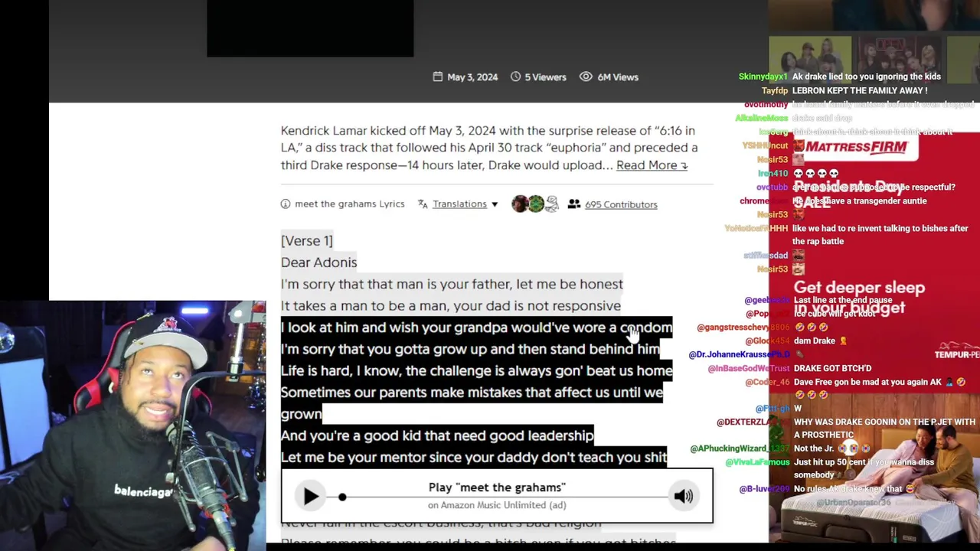Open the 695 Contributors link
This screenshot has height=551, width=980.
click(x=621, y=204)
